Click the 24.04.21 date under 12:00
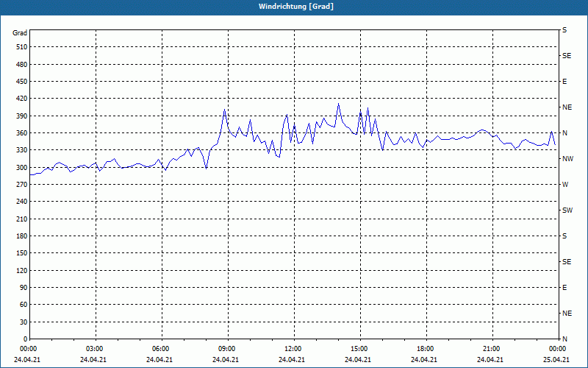The height and width of the screenshot is (368, 588). 291,360
